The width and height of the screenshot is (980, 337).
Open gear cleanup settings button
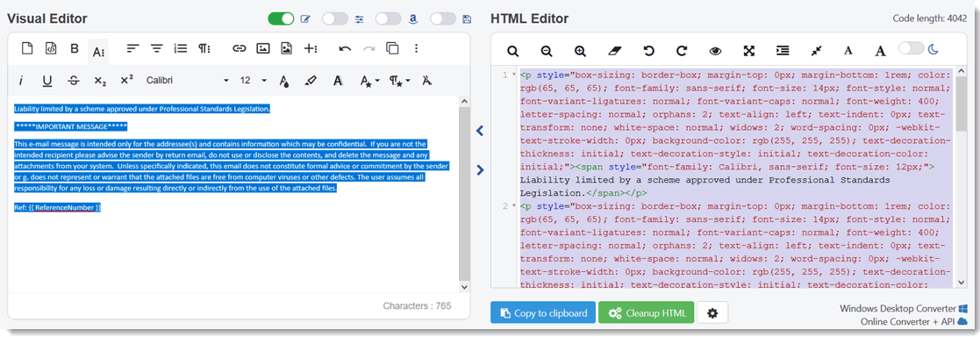point(712,312)
